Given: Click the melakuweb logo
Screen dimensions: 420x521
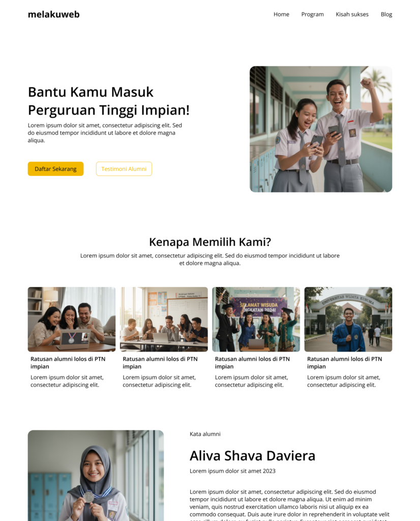Looking at the screenshot, I should [x=53, y=14].
